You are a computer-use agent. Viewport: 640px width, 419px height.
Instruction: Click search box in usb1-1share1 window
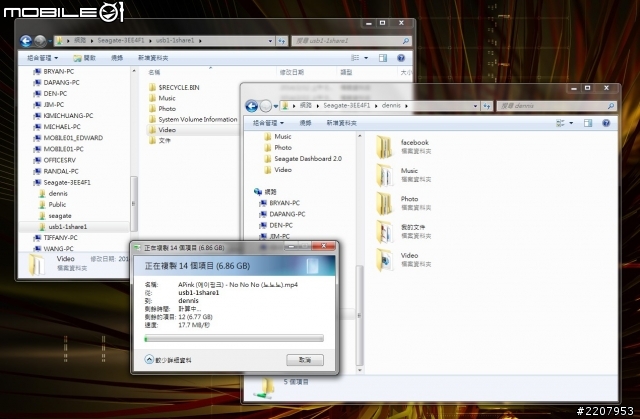coord(351,41)
